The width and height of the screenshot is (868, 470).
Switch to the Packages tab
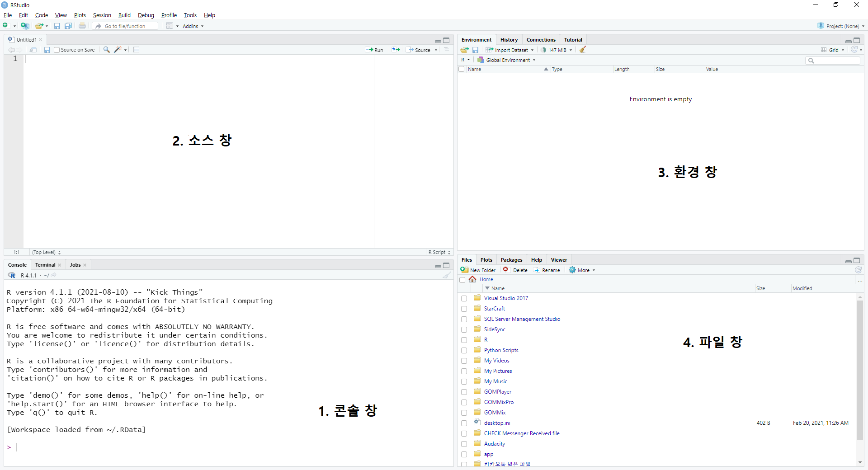click(x=511, y=260)
